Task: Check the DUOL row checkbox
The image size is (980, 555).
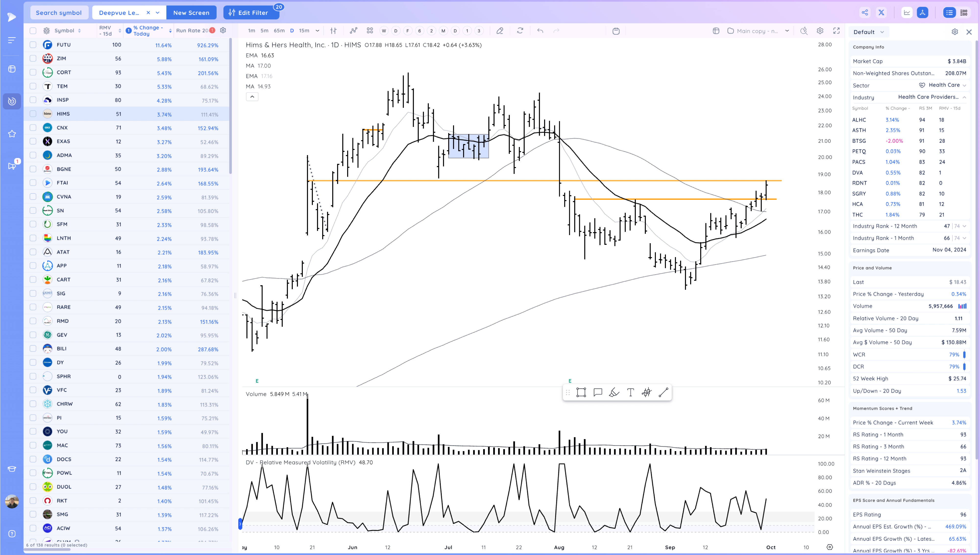Action: tap(33, 487)
